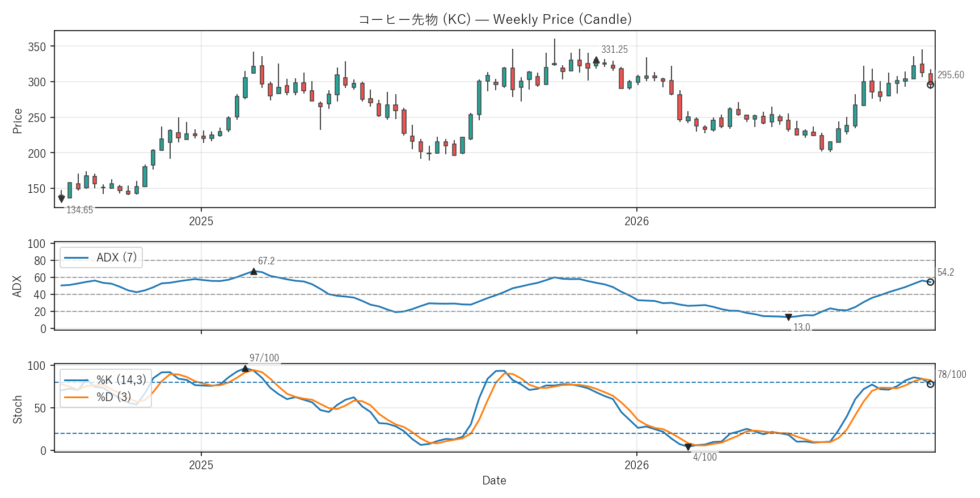Select the ADX peak marker at 67.2
The height and width of the screenshot is (498, 980).
pos(254,272)
